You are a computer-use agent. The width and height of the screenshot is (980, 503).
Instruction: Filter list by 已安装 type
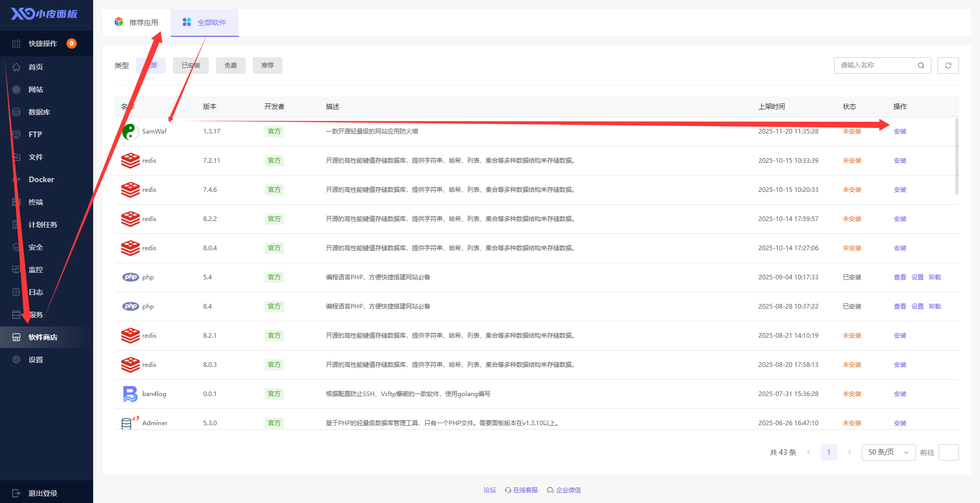190,65
